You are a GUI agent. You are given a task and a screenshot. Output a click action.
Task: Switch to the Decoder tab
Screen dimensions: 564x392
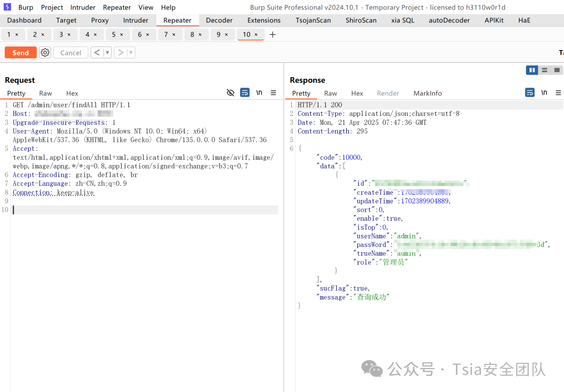tap(219, 20)
